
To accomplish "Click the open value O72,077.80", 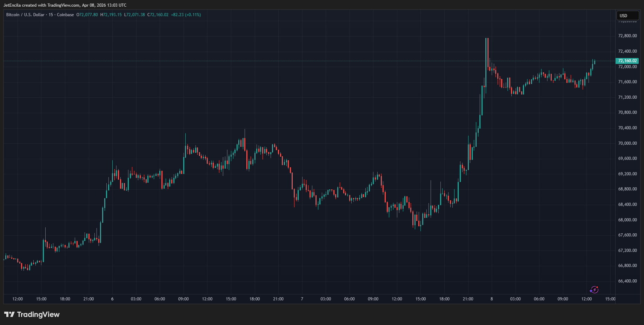I will 87,15.
